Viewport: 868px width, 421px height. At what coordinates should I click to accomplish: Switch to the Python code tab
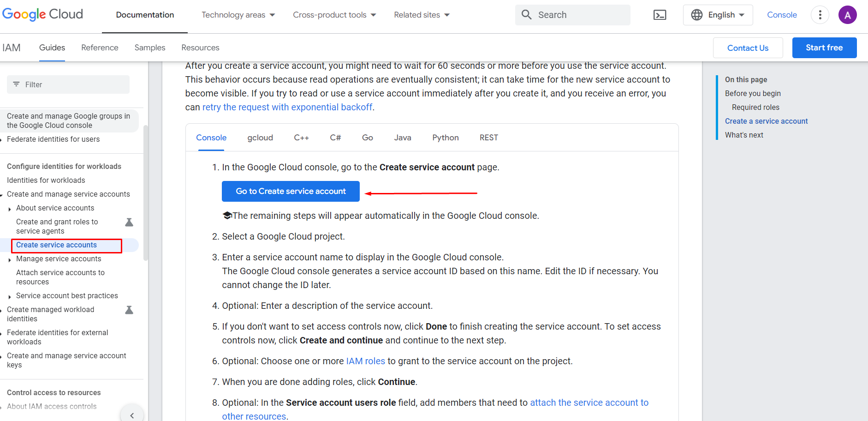445,137
